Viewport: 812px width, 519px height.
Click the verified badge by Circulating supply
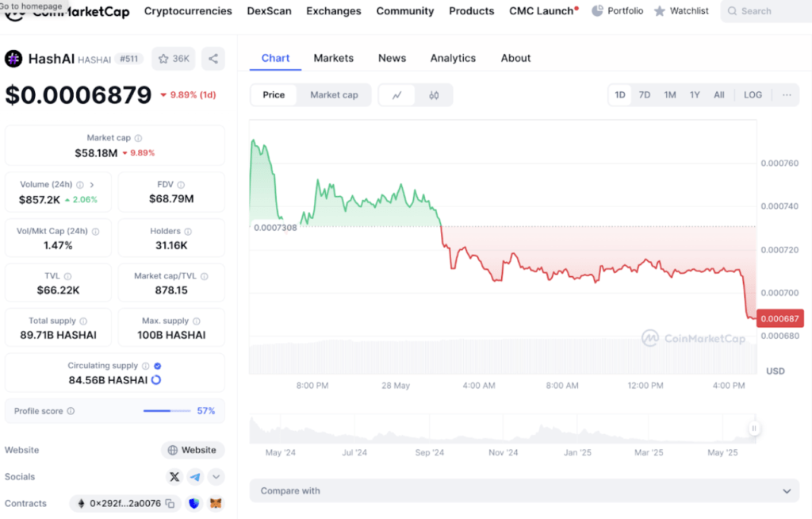[158, 366]
